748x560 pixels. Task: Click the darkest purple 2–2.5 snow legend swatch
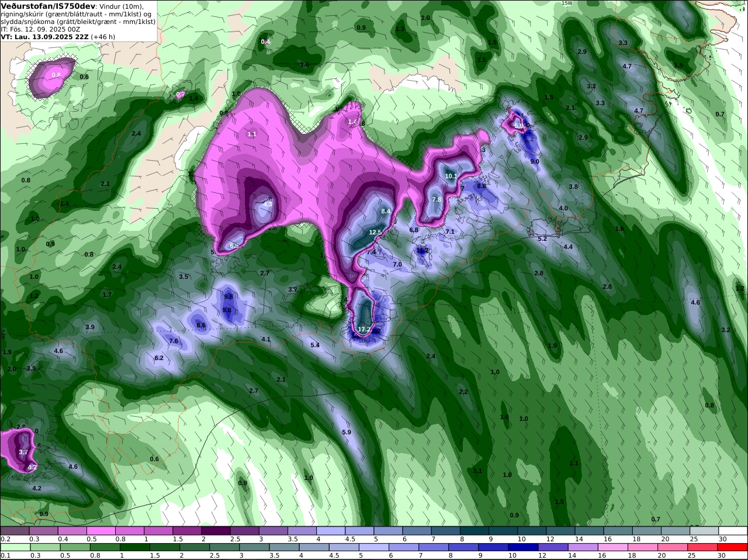pos(216,531)
